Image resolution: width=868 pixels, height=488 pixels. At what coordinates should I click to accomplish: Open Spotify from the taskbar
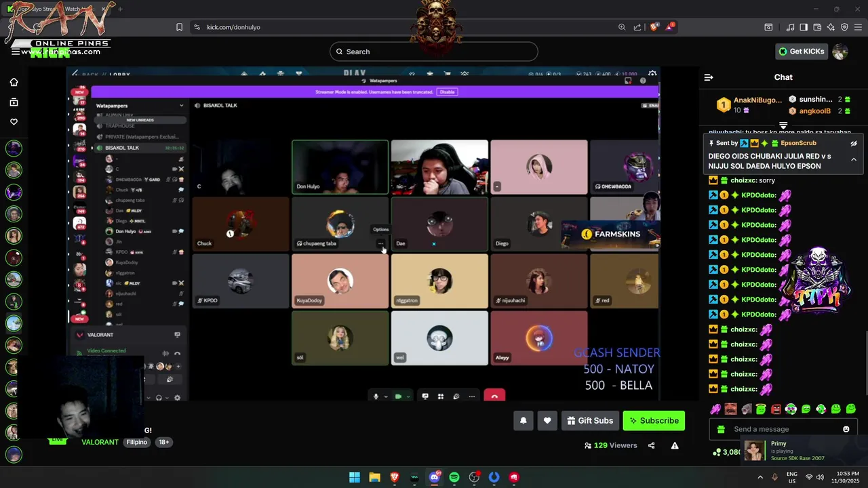(454, 477)
